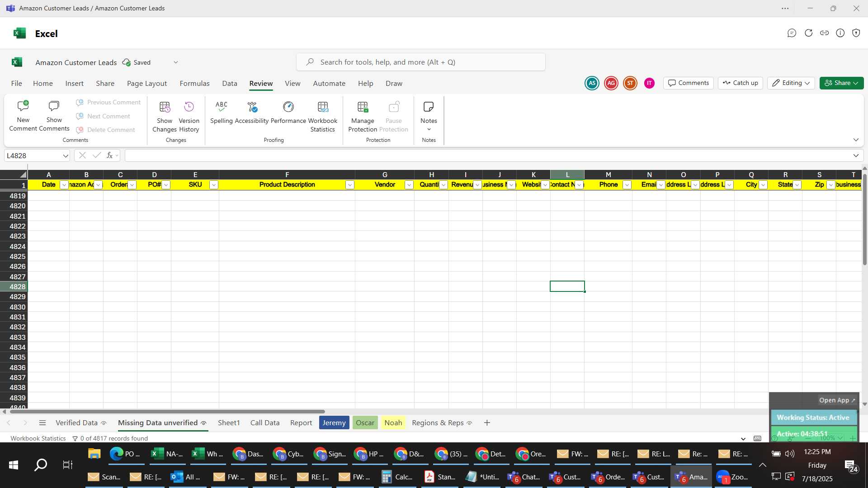Screen dimensions: 868x488
Task: Switch to the Automate tab
Action: click(329, 84)
